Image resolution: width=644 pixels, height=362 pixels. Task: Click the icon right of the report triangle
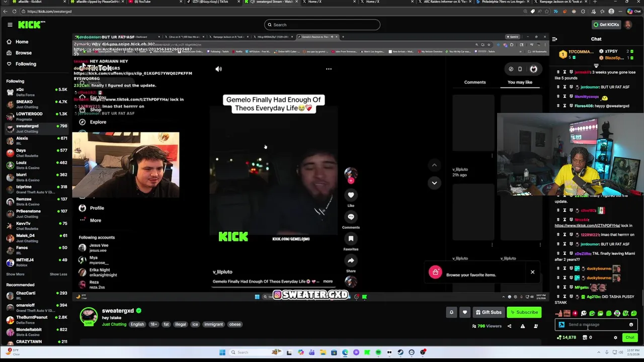tap(536, 326)
